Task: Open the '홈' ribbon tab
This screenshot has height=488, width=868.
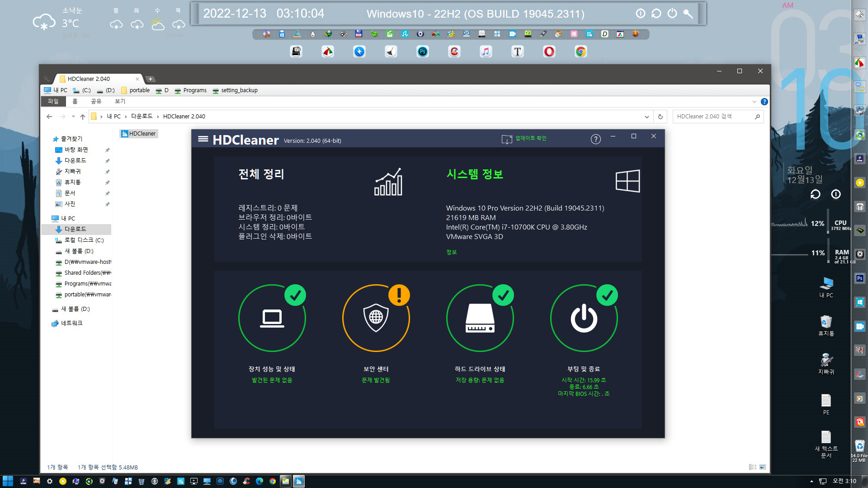Action: (x=75, y=101)
